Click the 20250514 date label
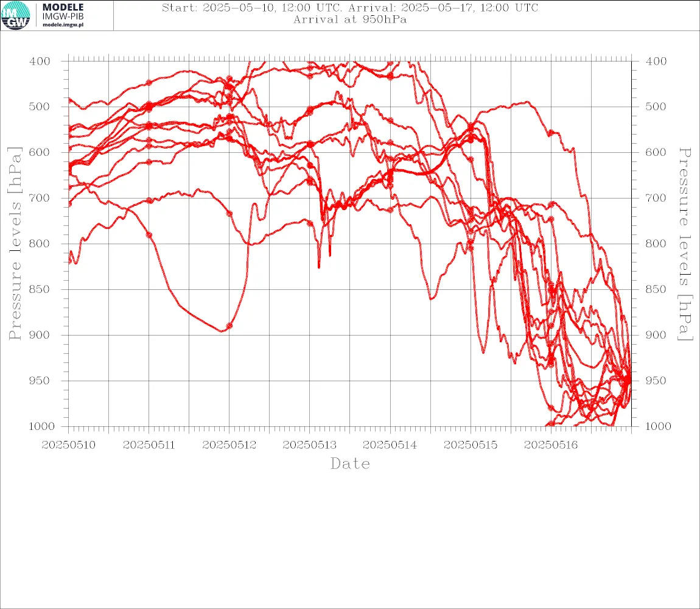Image resolution: width=700 pixels, height=609 pixels. (x=390, y=445)
